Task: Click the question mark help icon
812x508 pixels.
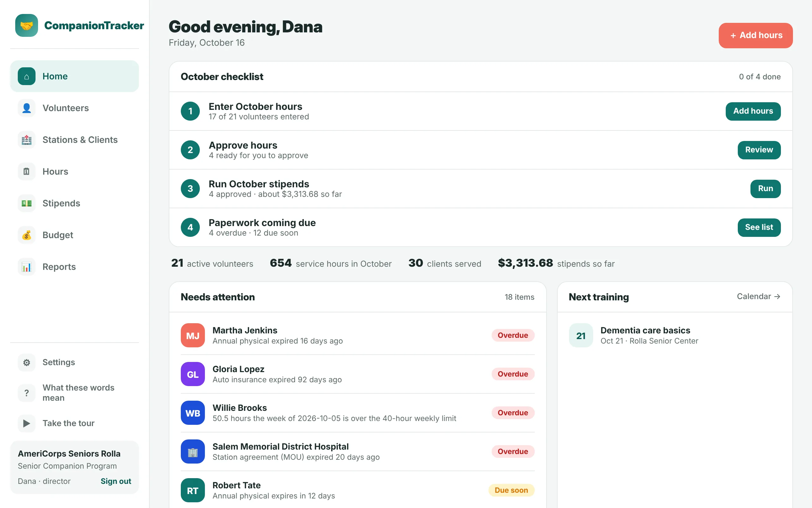Action: tap(27, 393)
